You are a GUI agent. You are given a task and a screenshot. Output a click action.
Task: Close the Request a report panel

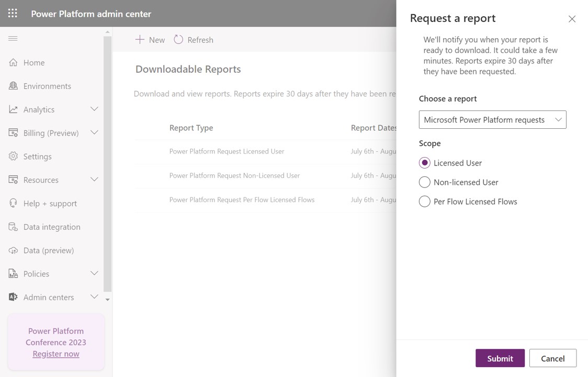(572, 18)
